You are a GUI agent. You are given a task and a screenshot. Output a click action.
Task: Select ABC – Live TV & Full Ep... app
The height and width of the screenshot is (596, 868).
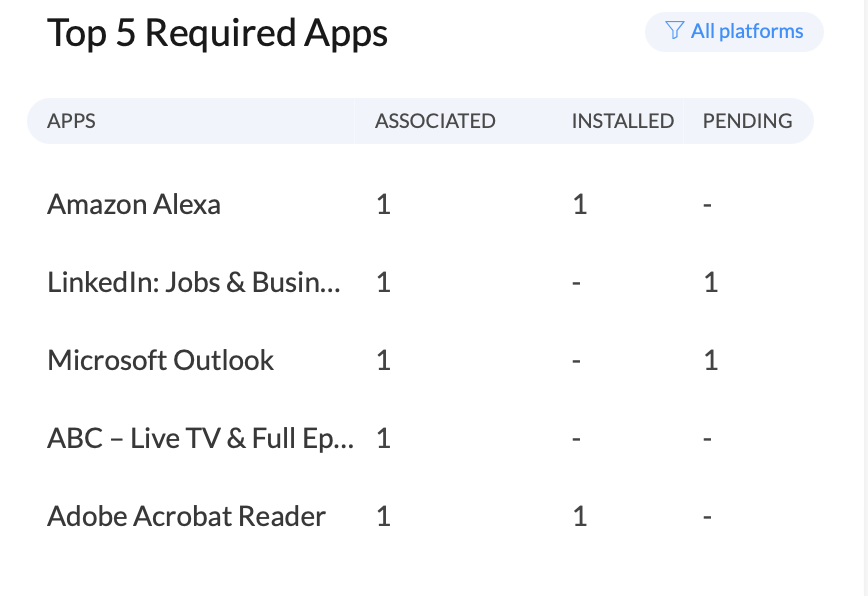pos(200,438)
